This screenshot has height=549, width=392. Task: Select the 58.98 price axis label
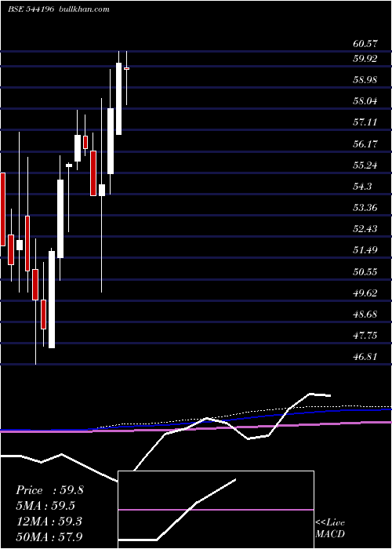(x=365, y=80)
